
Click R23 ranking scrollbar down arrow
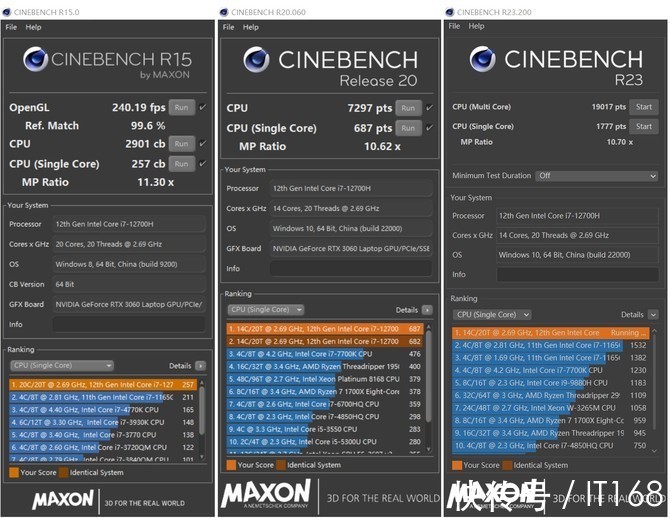(x=654, y=450)
